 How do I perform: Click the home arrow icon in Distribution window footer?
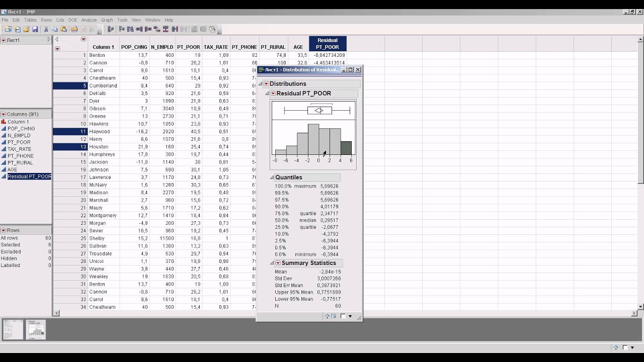click(x=327, y=316)
